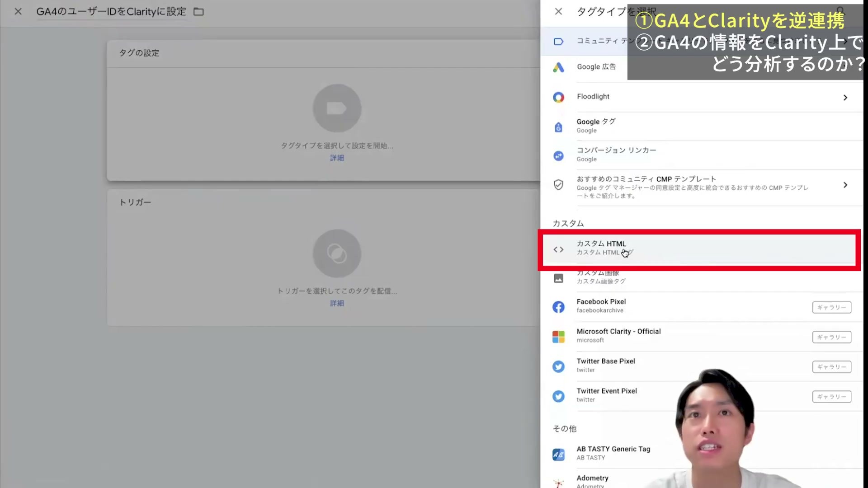Expand the Floodlight chevron
The width and height of the screenshot is (868, 488).
pos(845,98)
